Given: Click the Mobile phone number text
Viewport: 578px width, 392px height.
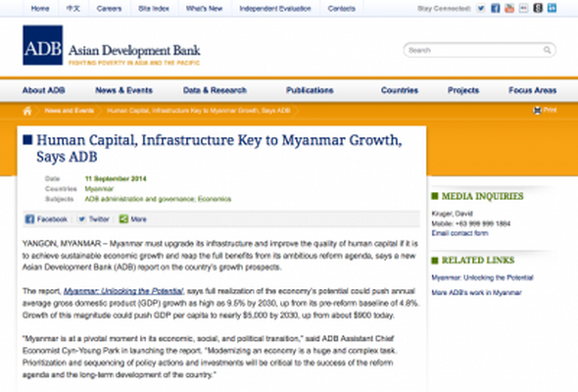Looking at the screenshot, I should [x=471, y=223].
